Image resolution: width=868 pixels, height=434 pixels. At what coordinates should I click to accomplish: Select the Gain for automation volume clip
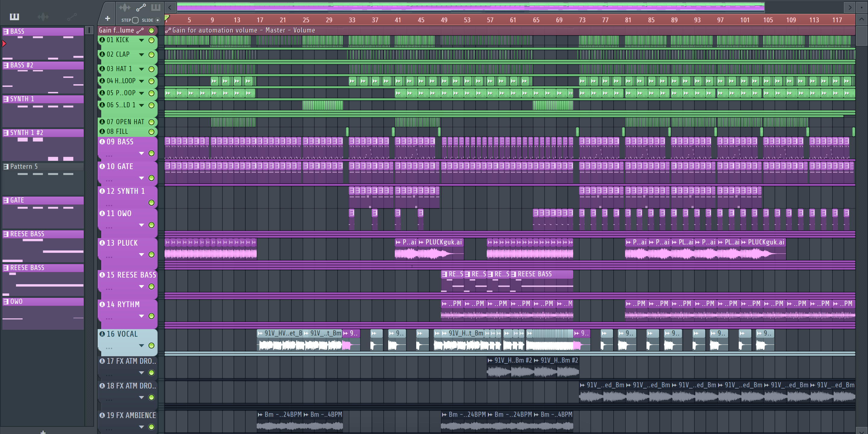[x=509, y=30]
